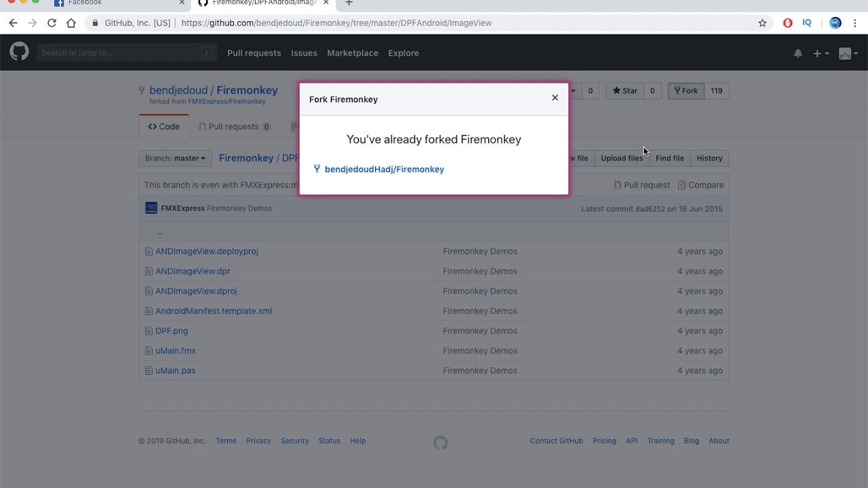This screenshot has height=488, width=868.
Task: Close the Fork Firemonkey dialog
Action: pyautogui.click(x=555, y=98)
